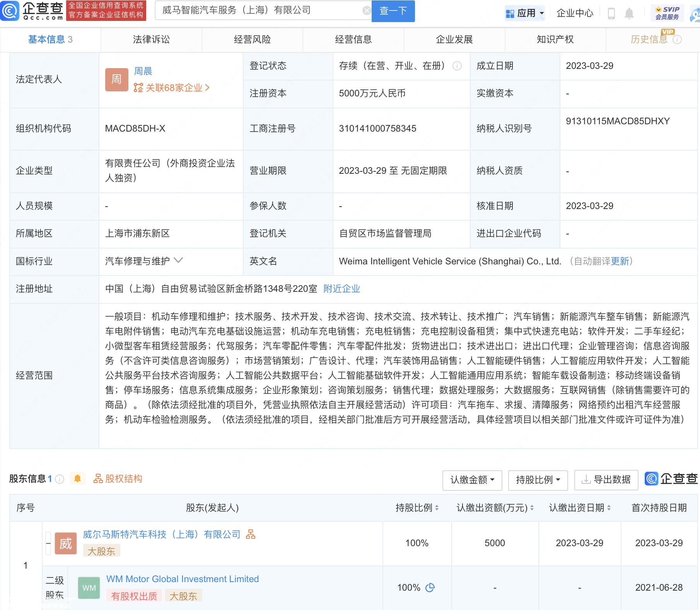Switch to 知识产权 tab
This screenshot has width=700, height=610.
click(555, 39)
